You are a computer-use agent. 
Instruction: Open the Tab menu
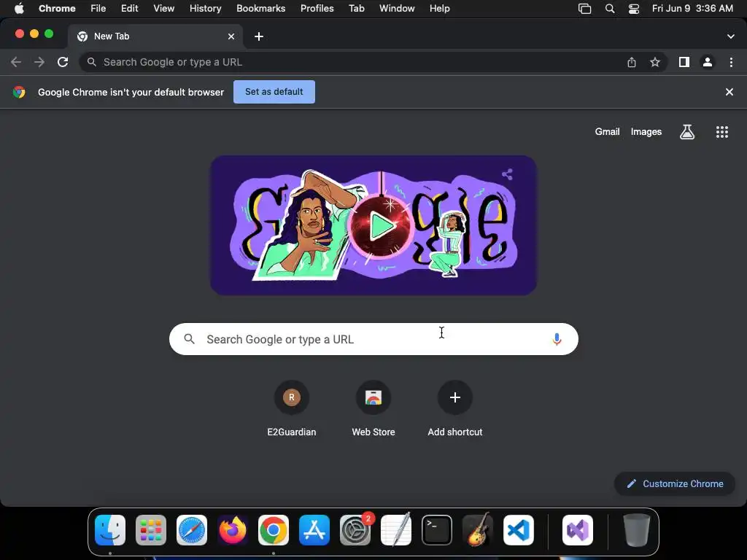356,9
